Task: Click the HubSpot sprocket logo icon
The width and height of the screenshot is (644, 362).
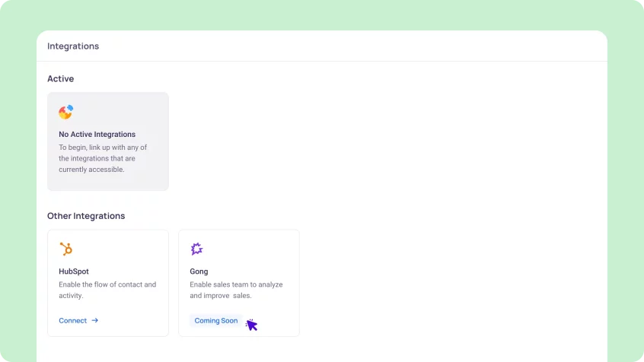Action: pyautogui.click(x=65, y=249)
